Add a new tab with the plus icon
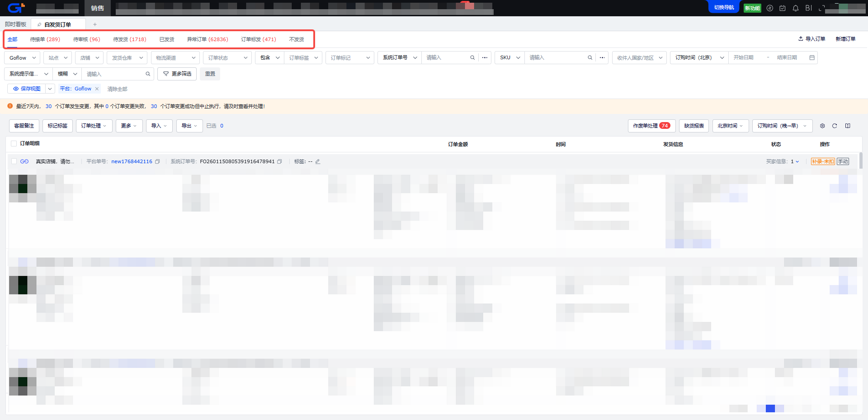Screen dimensions: 868x420 click(95, 24)
